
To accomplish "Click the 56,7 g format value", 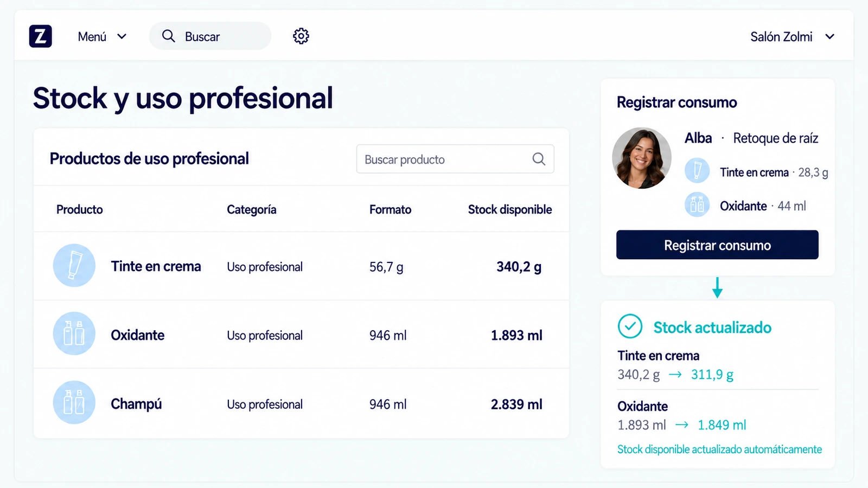I will tap(386, 267).
